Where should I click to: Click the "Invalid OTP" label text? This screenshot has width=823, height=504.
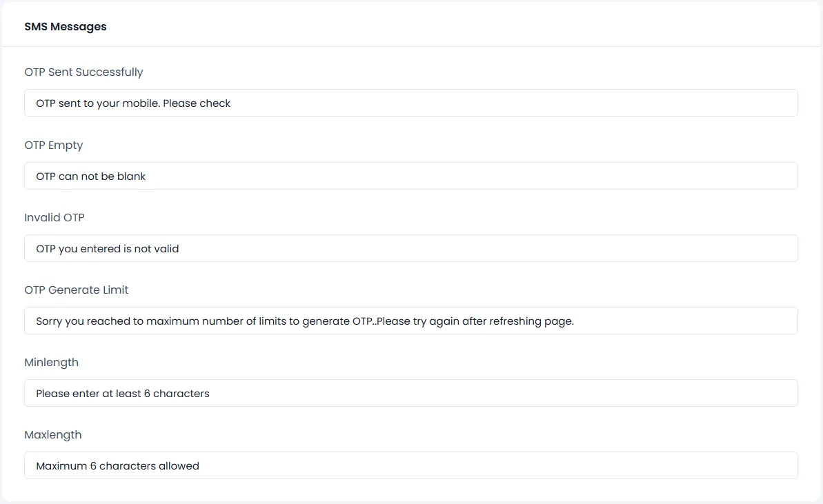point(54,217)
